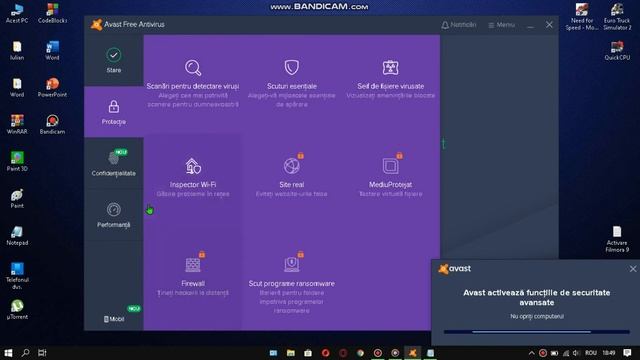
Task: Open Notificări bell in Avast header
Action: click(458, 25)
